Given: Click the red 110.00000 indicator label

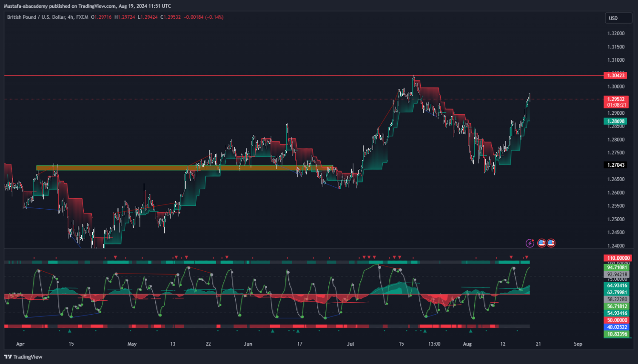Looking at the screenshot, I should click(x=618, y=258).
